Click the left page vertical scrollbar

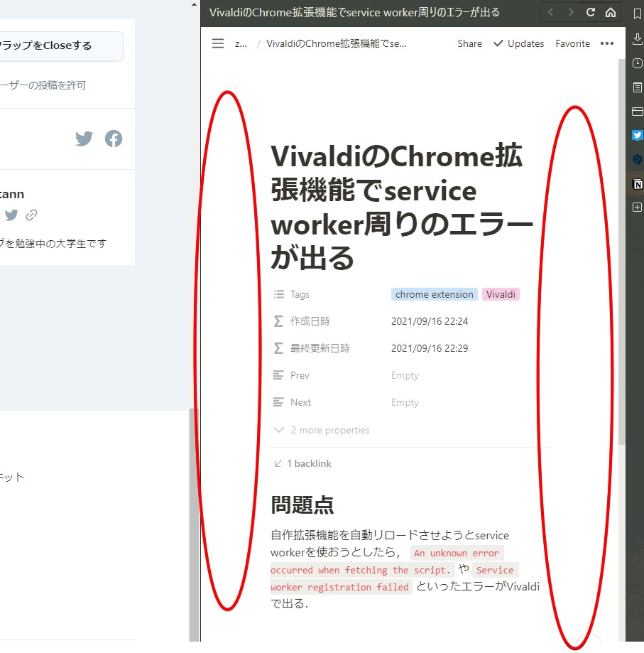(193, 524)
